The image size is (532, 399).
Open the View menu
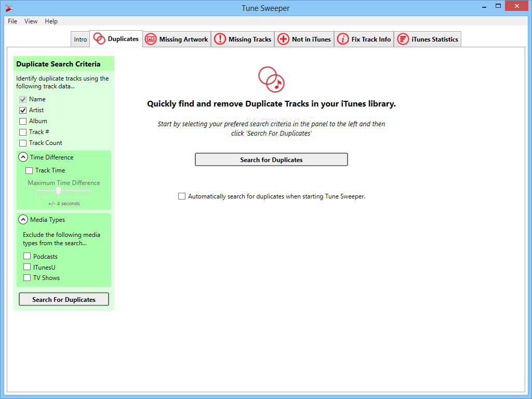pyautogui.click(x=31, y=21)
